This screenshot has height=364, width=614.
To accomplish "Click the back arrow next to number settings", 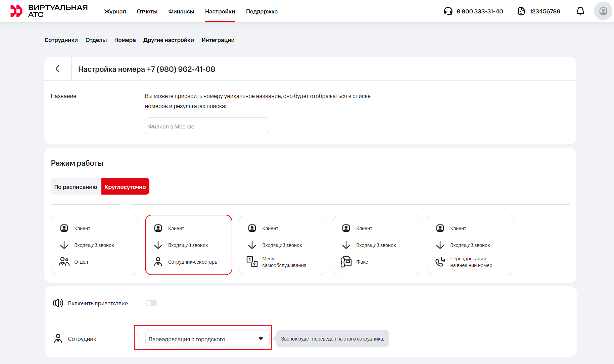I will tap(58, 69).
